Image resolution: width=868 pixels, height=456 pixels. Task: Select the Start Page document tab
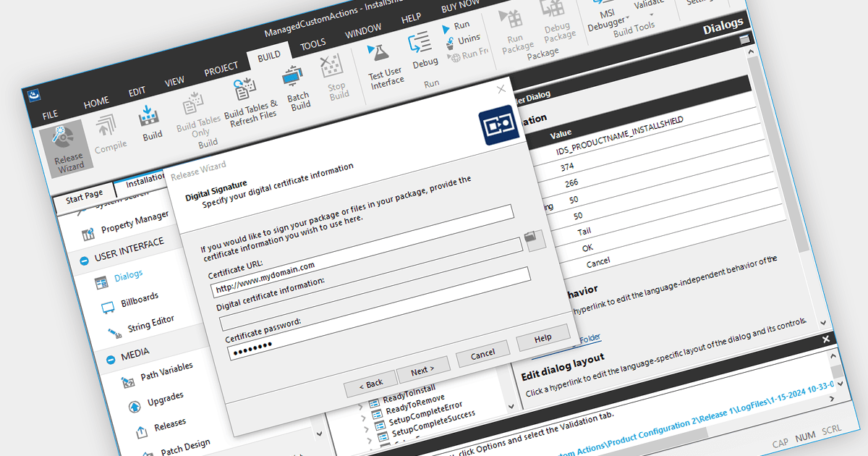pos(84,195)
